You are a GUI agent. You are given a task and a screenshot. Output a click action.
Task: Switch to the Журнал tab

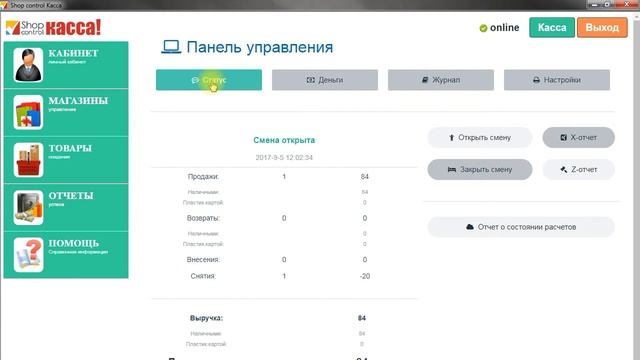coord(441,80)
